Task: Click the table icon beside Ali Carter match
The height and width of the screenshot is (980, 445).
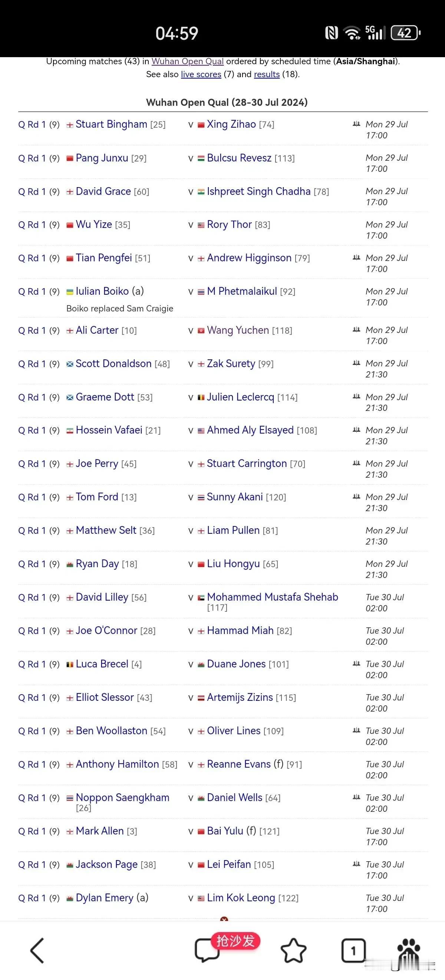Action: click(356, 330)
